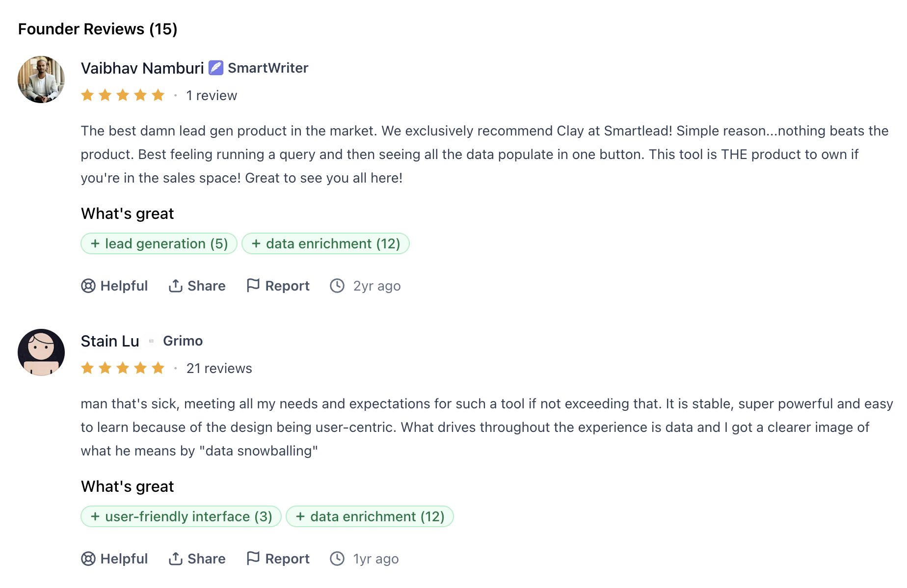The image size is (907, 588).
Task: Select the data enrichment tag in Vaibhav's review
Action: tap(325, 243)
